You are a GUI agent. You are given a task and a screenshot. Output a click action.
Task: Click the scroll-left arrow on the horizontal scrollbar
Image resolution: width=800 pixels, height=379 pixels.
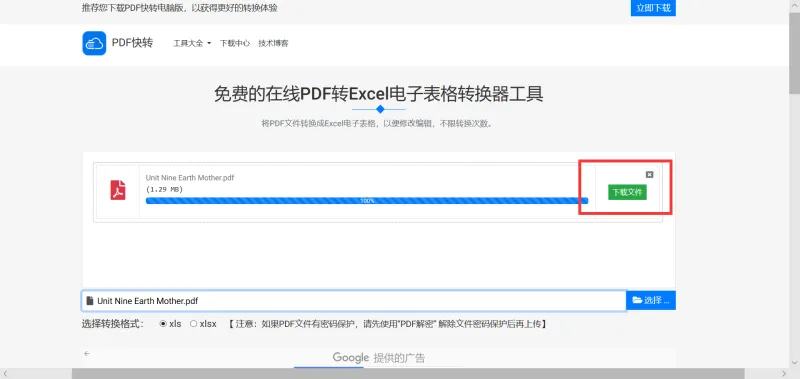point(5,374)
